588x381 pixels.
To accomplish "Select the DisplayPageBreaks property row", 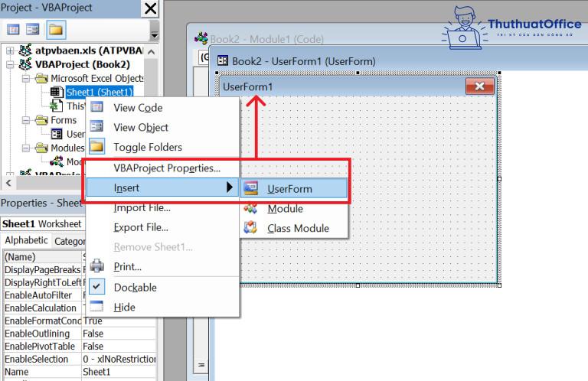I will (x=42, y=270).
